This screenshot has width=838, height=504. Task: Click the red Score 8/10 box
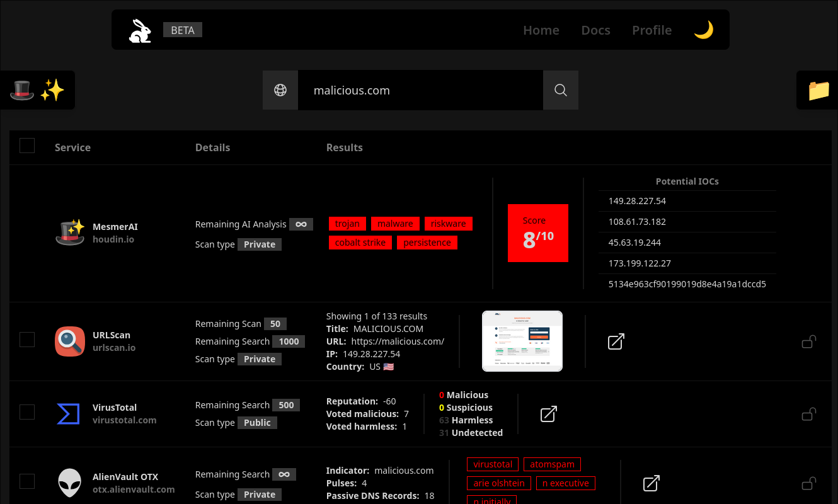(x=538, y=233)
